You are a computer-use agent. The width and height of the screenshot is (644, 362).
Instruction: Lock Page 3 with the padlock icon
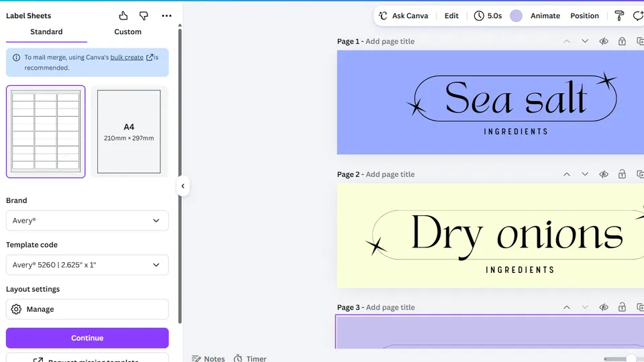[622, 308]
